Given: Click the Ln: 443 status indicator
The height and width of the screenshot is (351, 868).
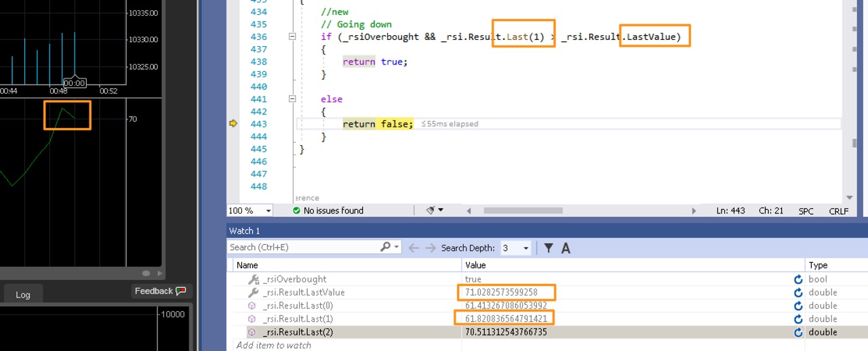Looking at the screenshot, I should coord(730,211).
